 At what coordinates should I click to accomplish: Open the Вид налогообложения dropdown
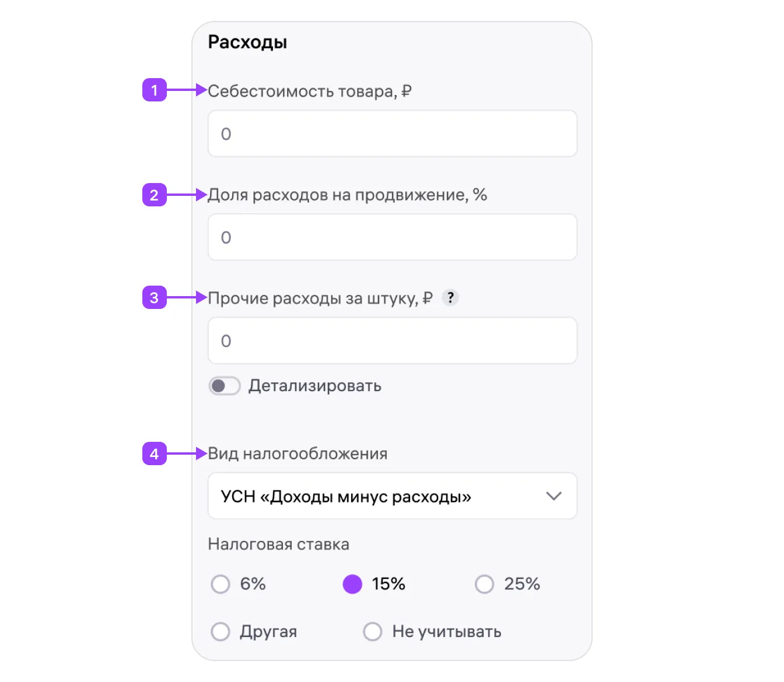click(392, 496)
